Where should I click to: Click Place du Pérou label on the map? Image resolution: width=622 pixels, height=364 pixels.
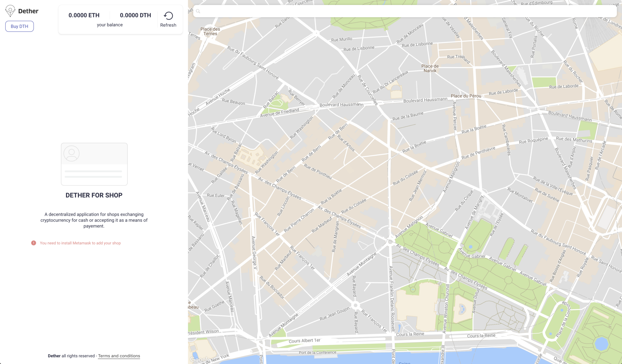coord(466,96)
